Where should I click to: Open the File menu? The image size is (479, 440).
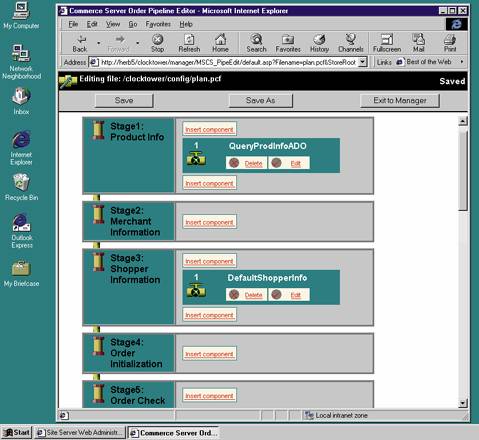click(73, 24)
